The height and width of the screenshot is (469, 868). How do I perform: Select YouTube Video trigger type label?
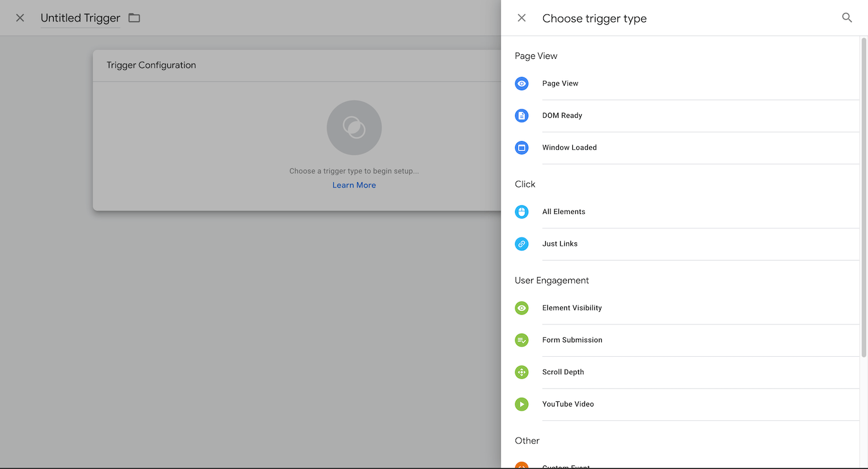(568, 404)
